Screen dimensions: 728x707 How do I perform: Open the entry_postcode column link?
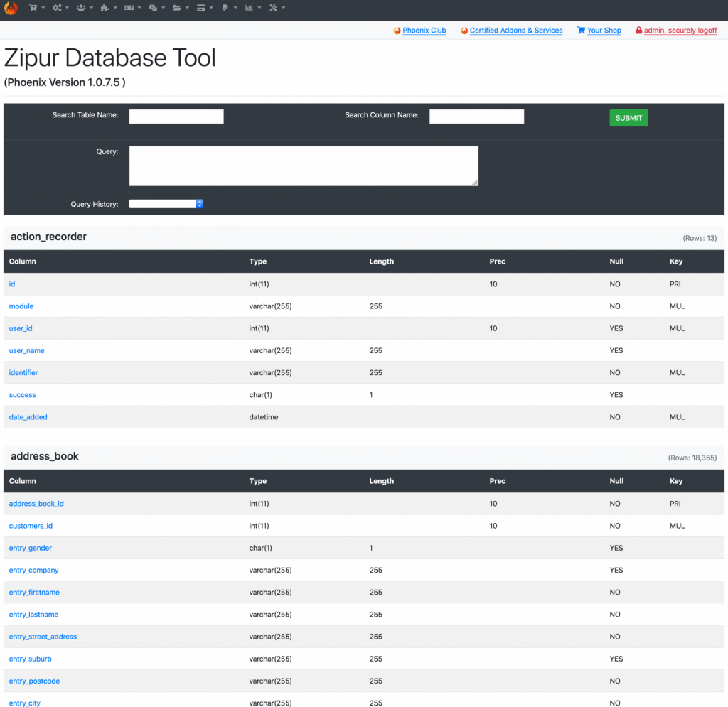pyautogui.click(x=34, y=681)
